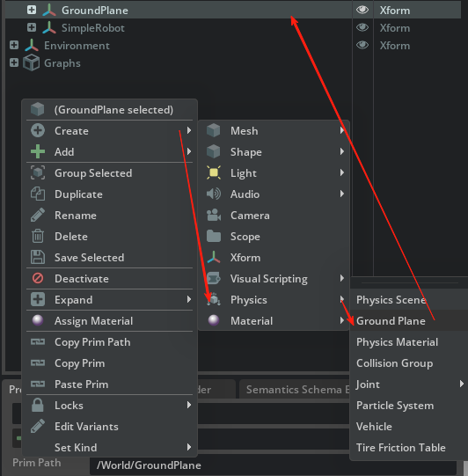This screenshot has width=468, height=476.
Task: Toggle visibility eye for GroundPlane
Action: pyautogui.click(x=362, y=10)
